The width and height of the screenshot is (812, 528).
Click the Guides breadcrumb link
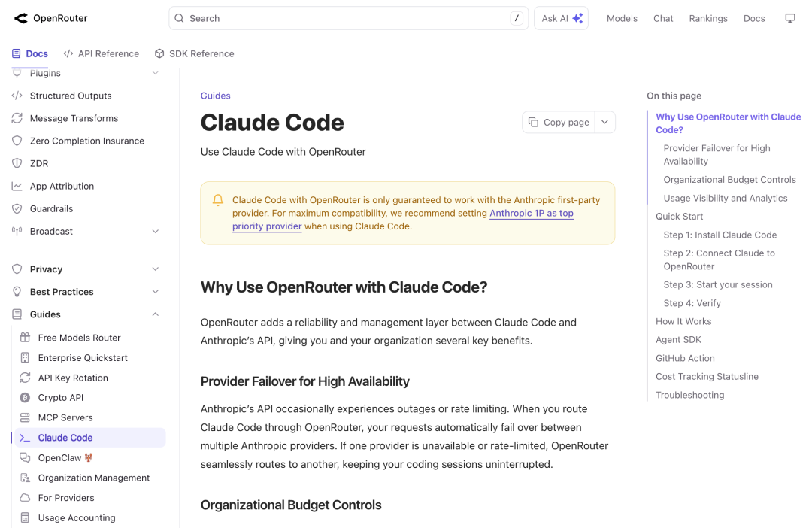[216, 96]
